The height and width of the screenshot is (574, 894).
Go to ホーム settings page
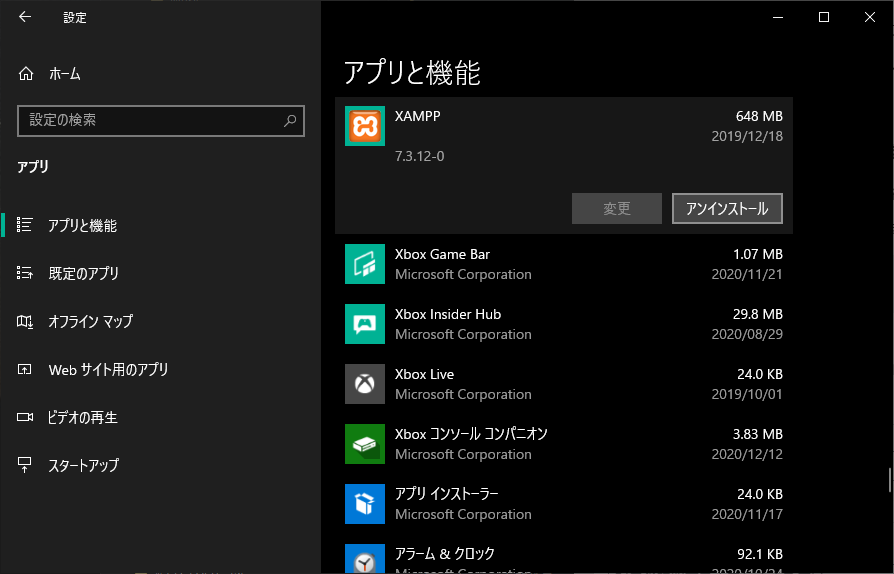pos(161,74)
